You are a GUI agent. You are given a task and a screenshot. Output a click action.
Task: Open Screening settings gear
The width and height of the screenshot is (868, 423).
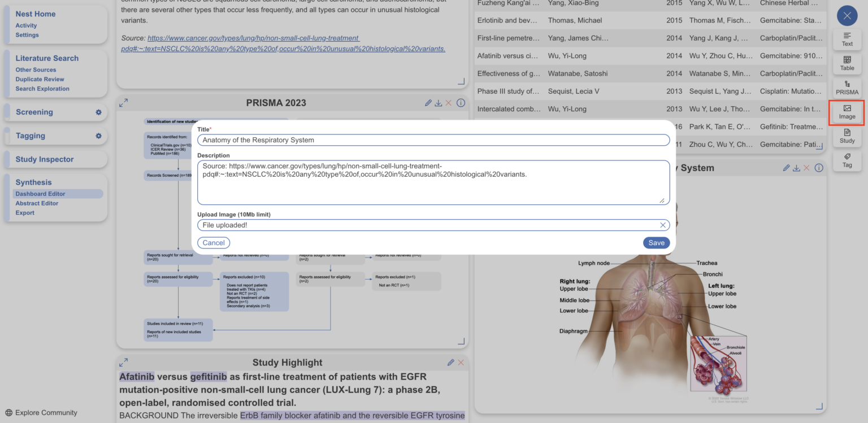point(98,112)
